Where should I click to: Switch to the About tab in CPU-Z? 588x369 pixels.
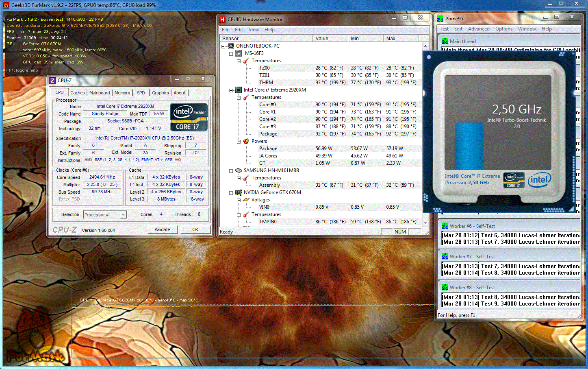point(180,93)
